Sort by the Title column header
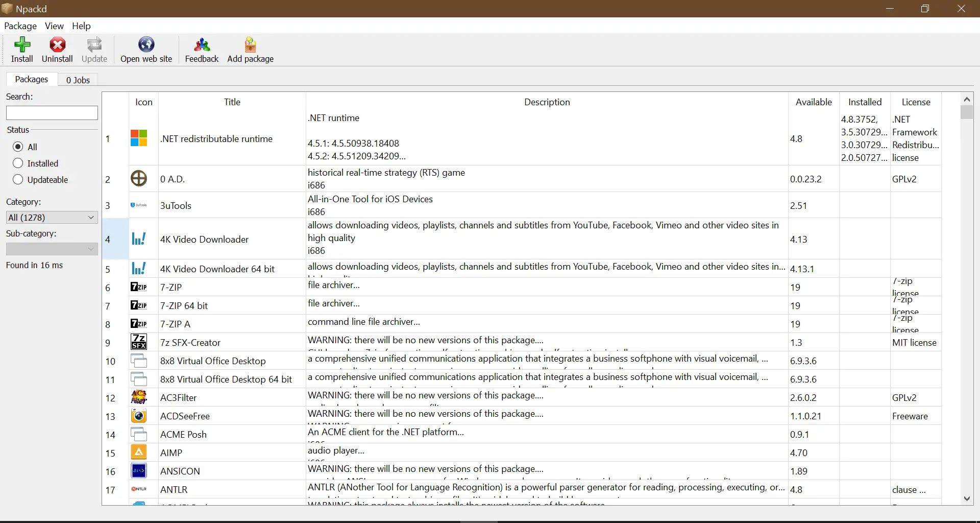 (x=232, y=102)
